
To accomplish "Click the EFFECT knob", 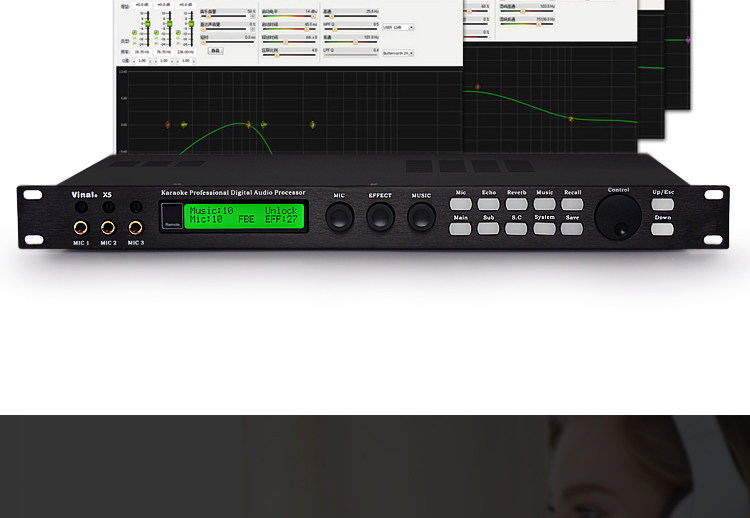I will click(x=381, y=216).
